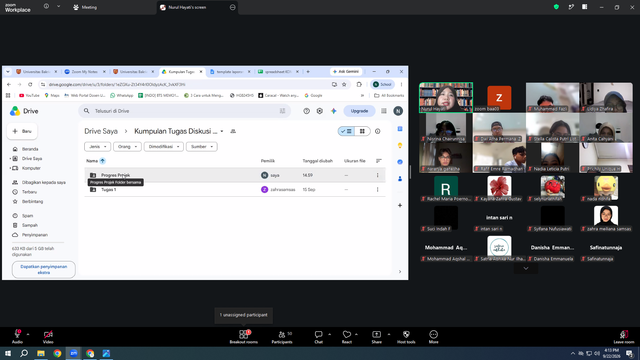Click the React icon
This screenshot has height=360, width=640.
click(347, 337)
